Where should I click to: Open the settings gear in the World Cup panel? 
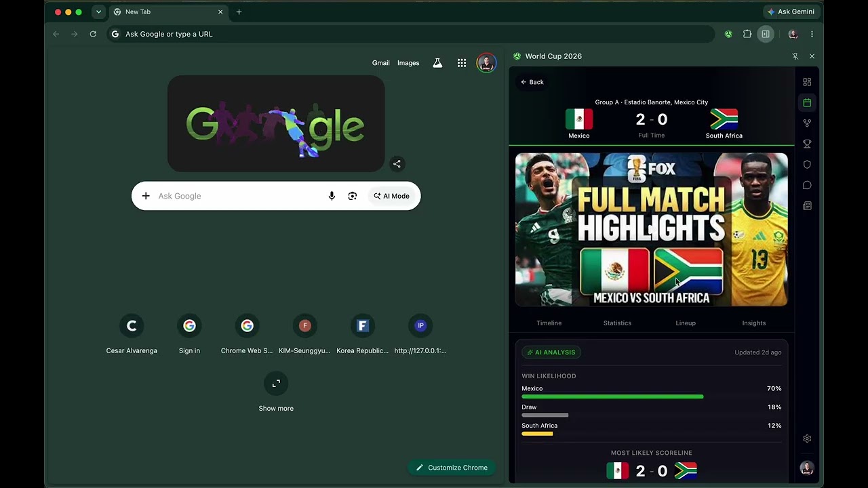tap(807, 439)
